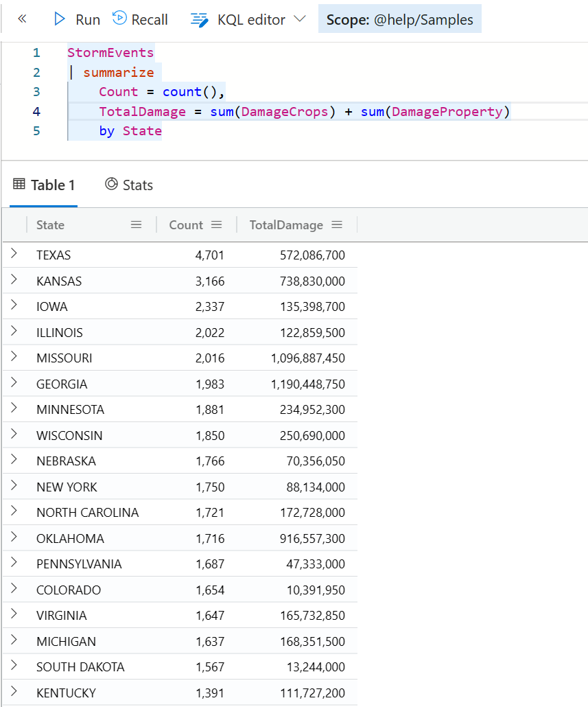
Task: Expand the ILLINOIS row
Action: pyautogui.click(x=14, y=331)
